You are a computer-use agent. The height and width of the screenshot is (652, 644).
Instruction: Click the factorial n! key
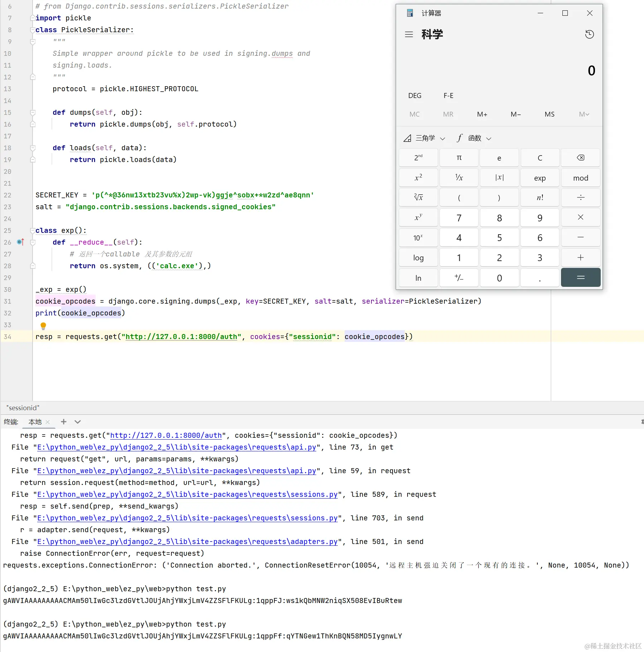pyautogui.click(x=540, y=197)
